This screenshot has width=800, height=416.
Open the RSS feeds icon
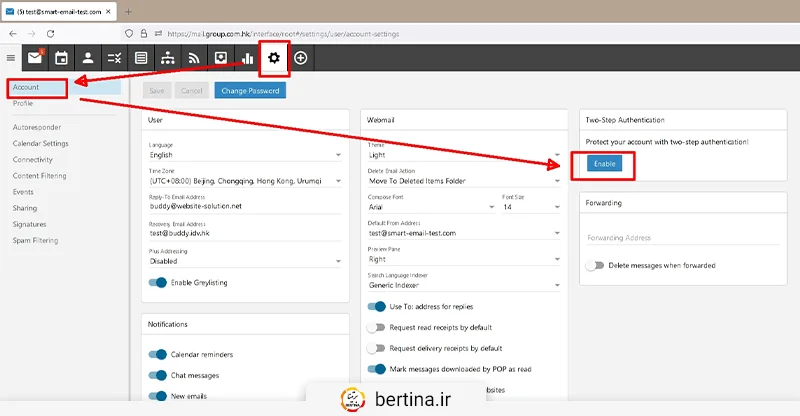[193, 58]
